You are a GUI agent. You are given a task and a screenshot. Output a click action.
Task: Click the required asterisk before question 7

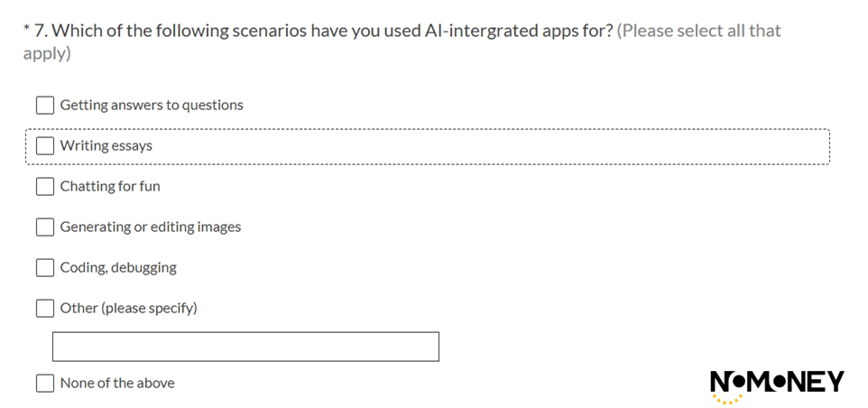pos(26,28)
